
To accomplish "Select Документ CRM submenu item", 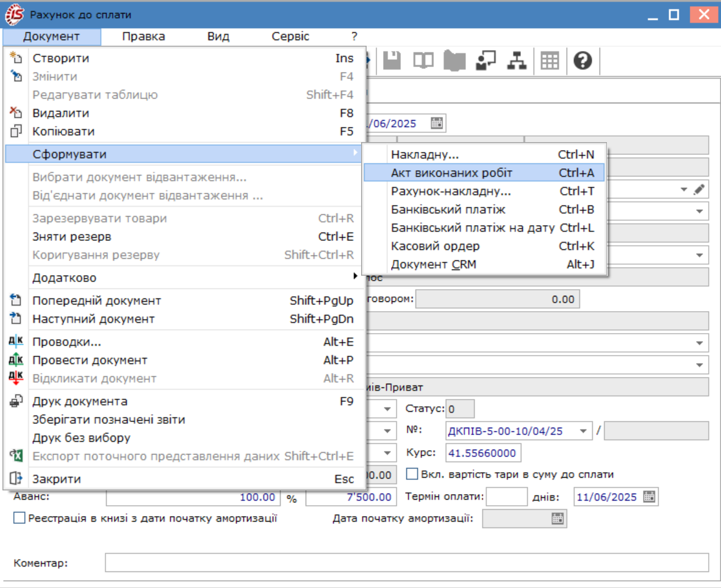I will point(484,264).
